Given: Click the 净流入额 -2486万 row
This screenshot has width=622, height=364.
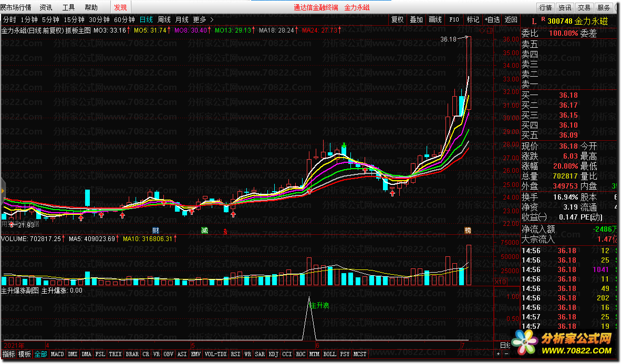Looking at the screenshot, I should pos(569,229).
